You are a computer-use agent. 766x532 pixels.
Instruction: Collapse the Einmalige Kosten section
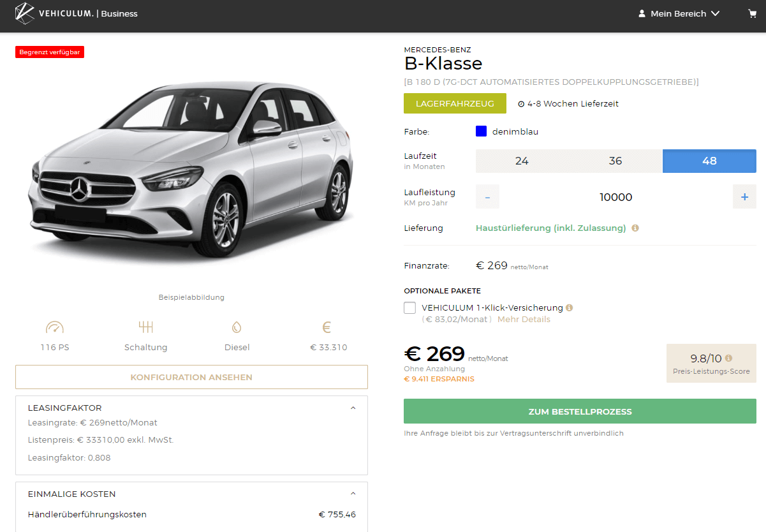353,494
